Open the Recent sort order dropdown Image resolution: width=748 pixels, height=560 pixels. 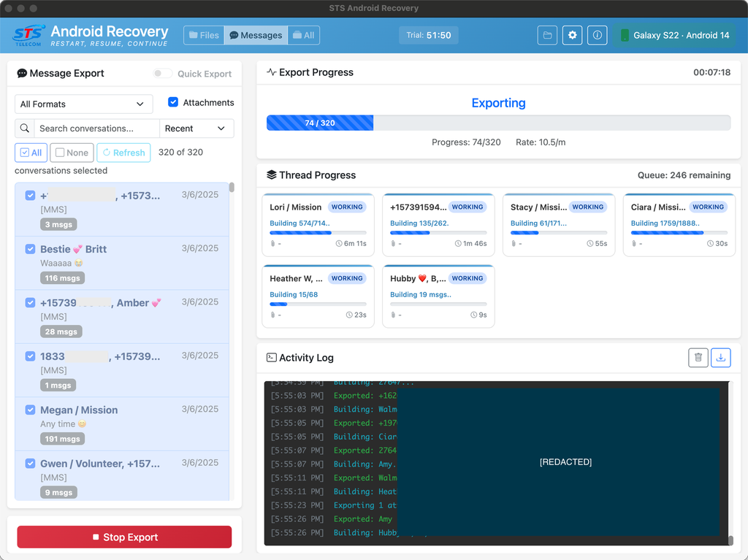point(196,128)
